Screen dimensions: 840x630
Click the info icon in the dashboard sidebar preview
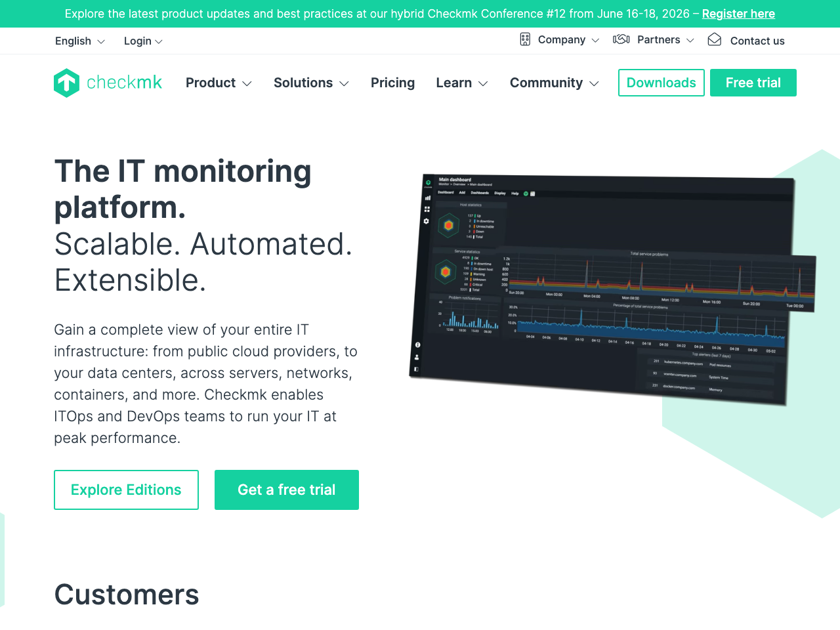click(x=417, y=343)
